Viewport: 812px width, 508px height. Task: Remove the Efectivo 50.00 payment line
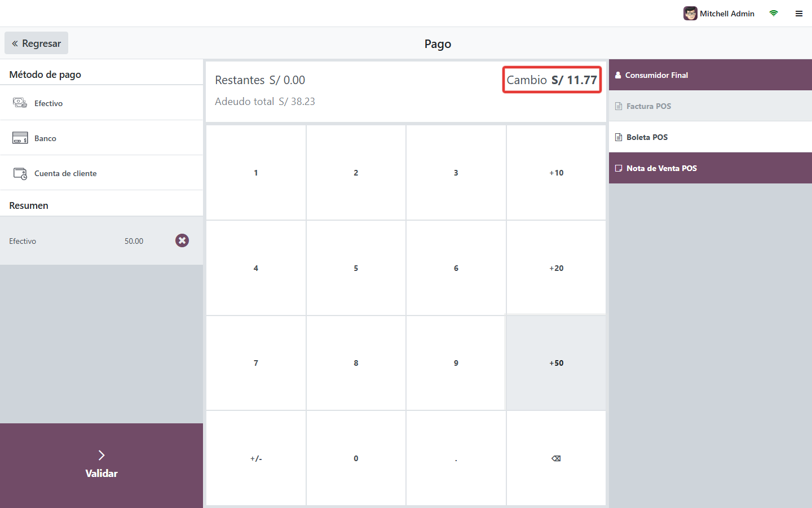(x=182, y=240)
